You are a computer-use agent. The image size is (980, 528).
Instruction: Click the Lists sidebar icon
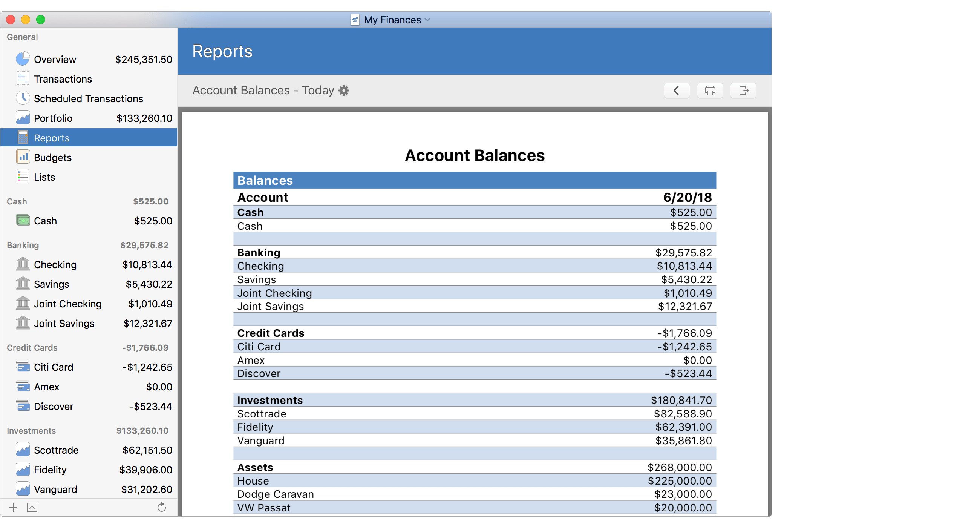pyautogui.click(x=23, y=176)
